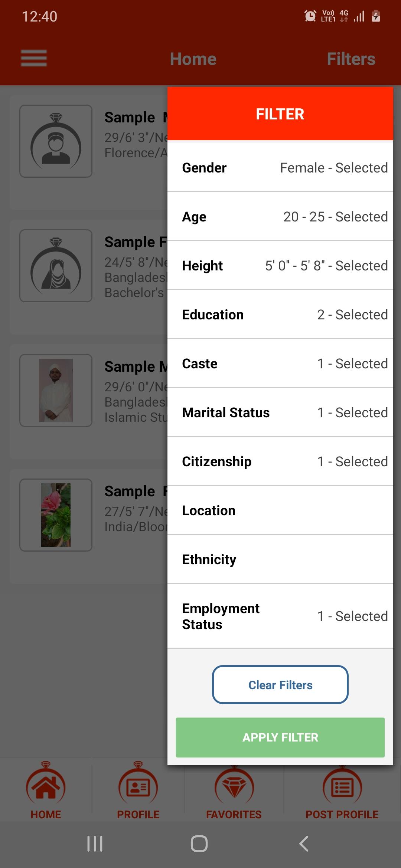The image size is (401, 868).
Task: Open the Profile card icon
Action: [138, 785]
